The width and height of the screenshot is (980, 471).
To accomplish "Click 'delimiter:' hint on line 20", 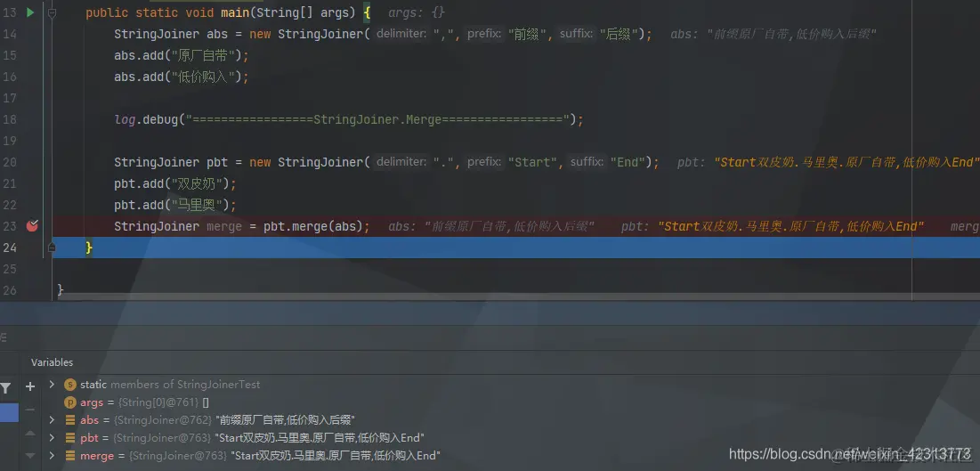I will pyautogui.click(x=401, y=162).
